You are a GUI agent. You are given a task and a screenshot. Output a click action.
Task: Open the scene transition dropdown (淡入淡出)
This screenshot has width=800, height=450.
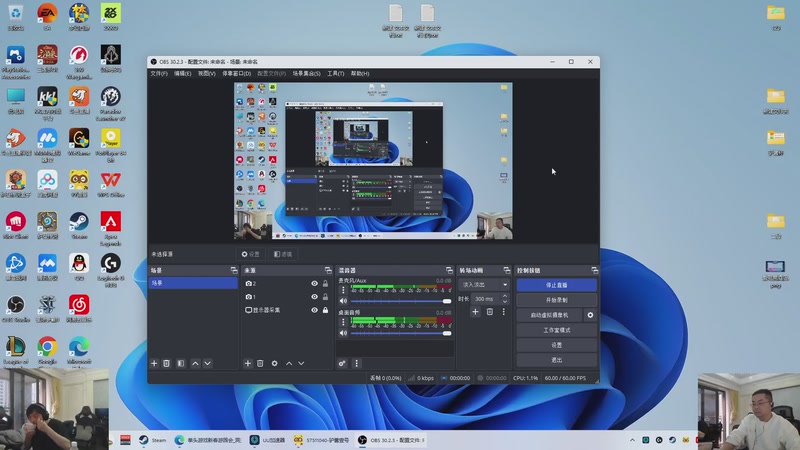[x=484, y=284]
